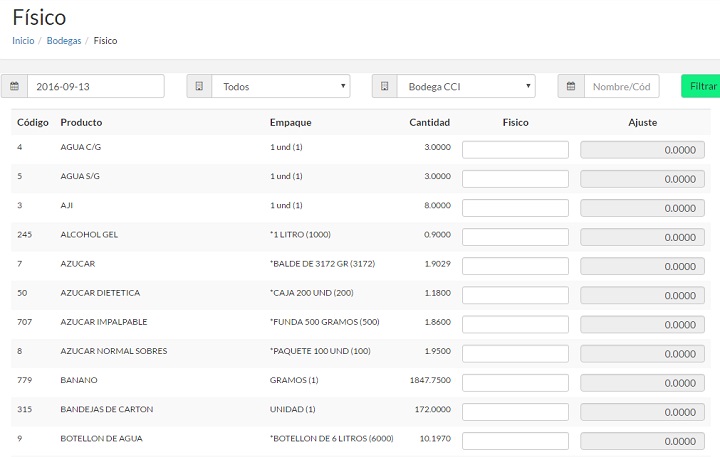Focus Físico input for BANANO
Viewport: 720px width, 457px height.
click(x=515, y=383)
